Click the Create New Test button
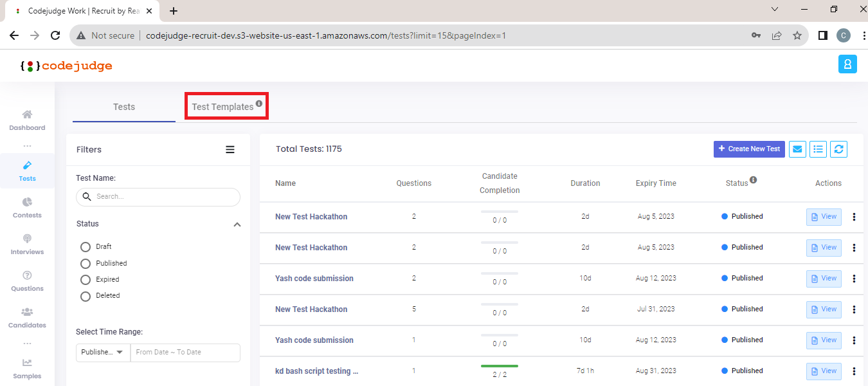The height and width of the screenshot is (386, 868). pos(749,149)
